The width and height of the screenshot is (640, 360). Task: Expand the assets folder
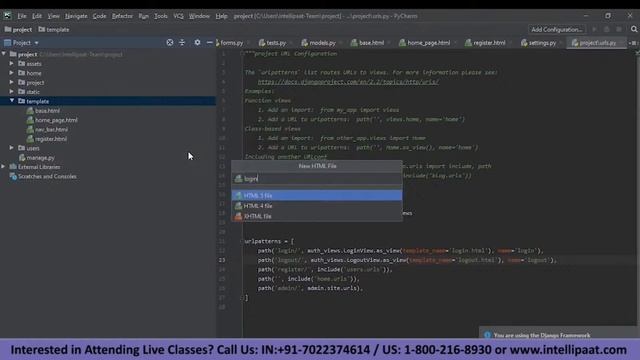coord(11,64)
